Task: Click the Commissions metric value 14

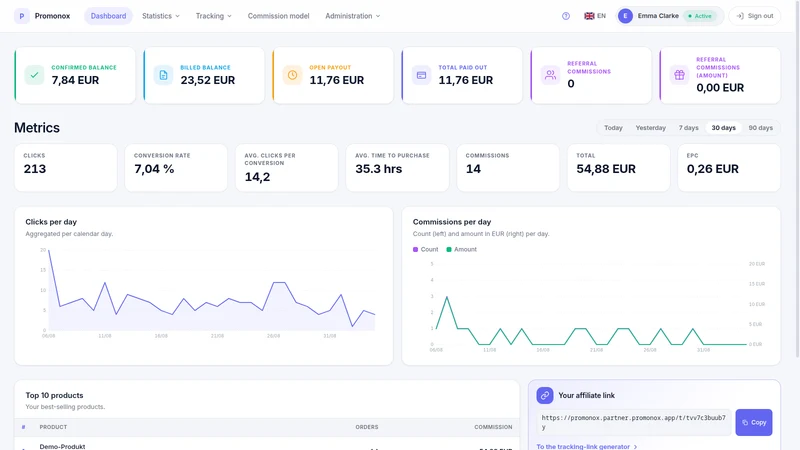Action: 473,169
